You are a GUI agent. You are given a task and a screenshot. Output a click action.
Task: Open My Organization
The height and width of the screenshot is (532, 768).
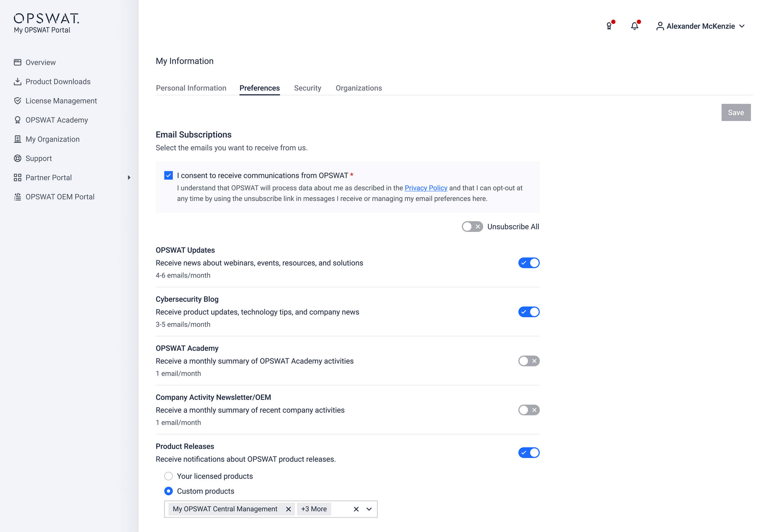point(52,139)
